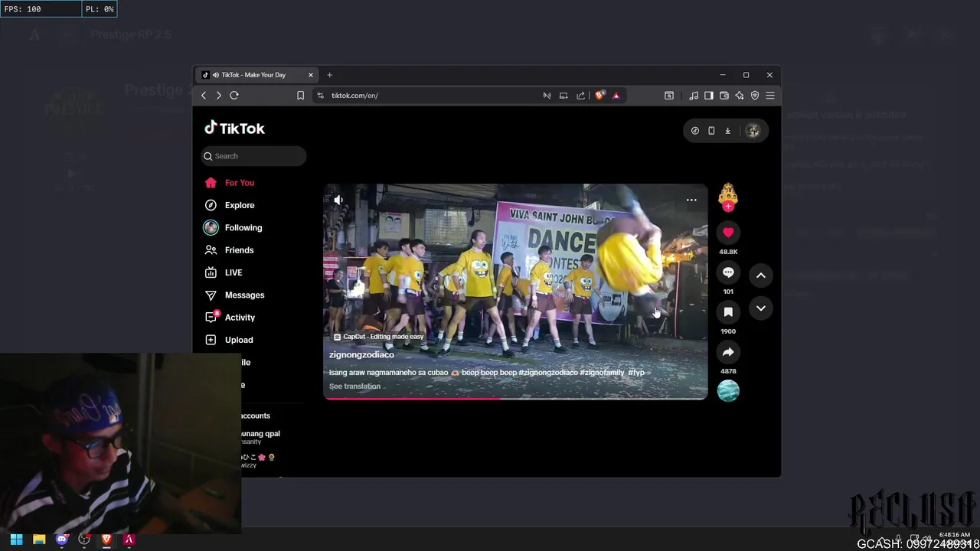980x551 pixels.
Task: Open Brave Shields lion icon
Action: 599,96
